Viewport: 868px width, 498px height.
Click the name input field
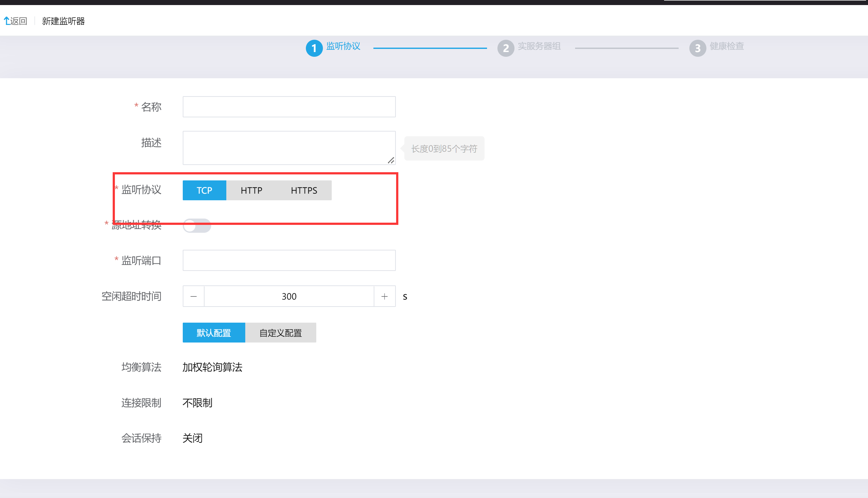(289, 107)
